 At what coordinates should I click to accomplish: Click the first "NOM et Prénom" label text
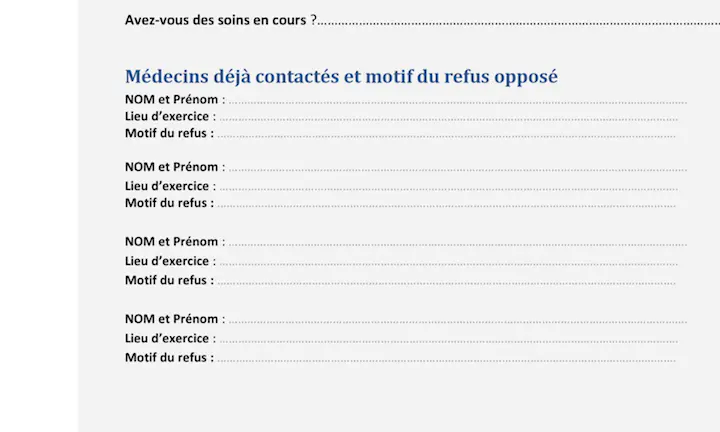coord(171,100)
